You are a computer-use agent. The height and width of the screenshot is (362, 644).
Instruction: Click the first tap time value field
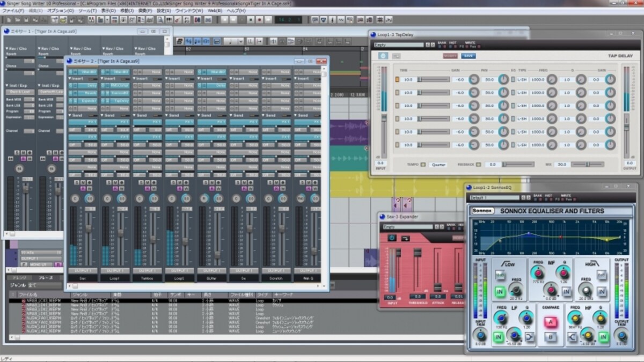tap(408, 79)
